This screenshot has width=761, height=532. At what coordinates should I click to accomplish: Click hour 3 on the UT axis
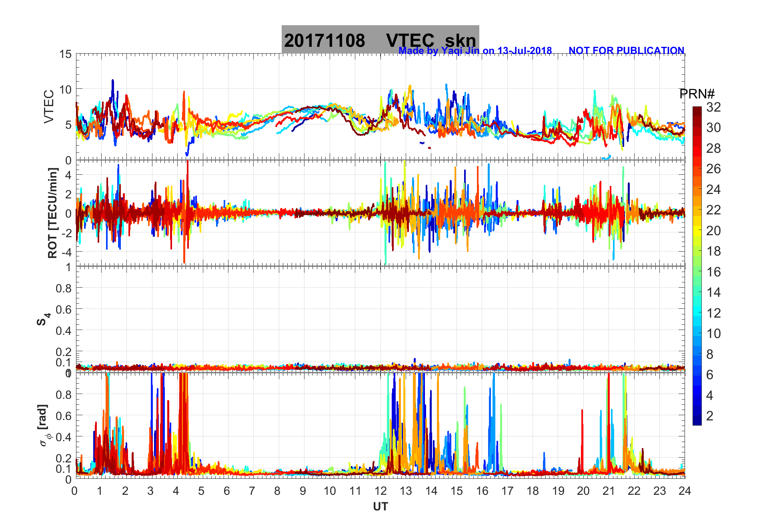[150, 491]
